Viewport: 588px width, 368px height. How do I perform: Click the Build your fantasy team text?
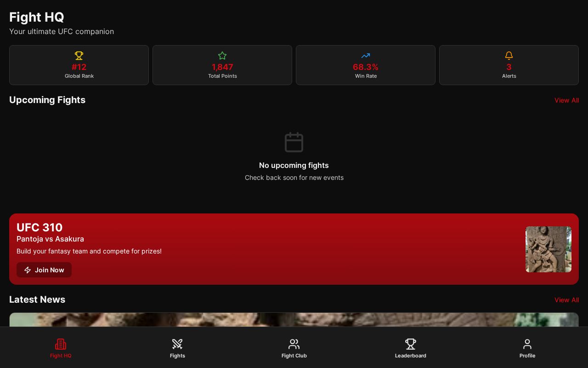89,251
